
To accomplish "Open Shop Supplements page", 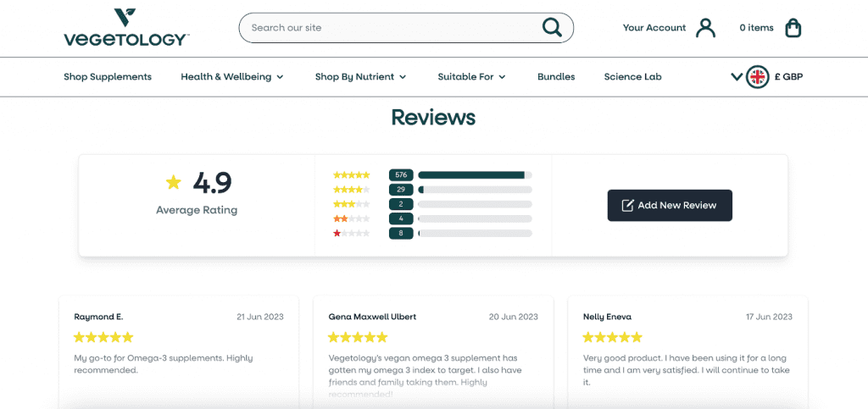I will point(108,77).
